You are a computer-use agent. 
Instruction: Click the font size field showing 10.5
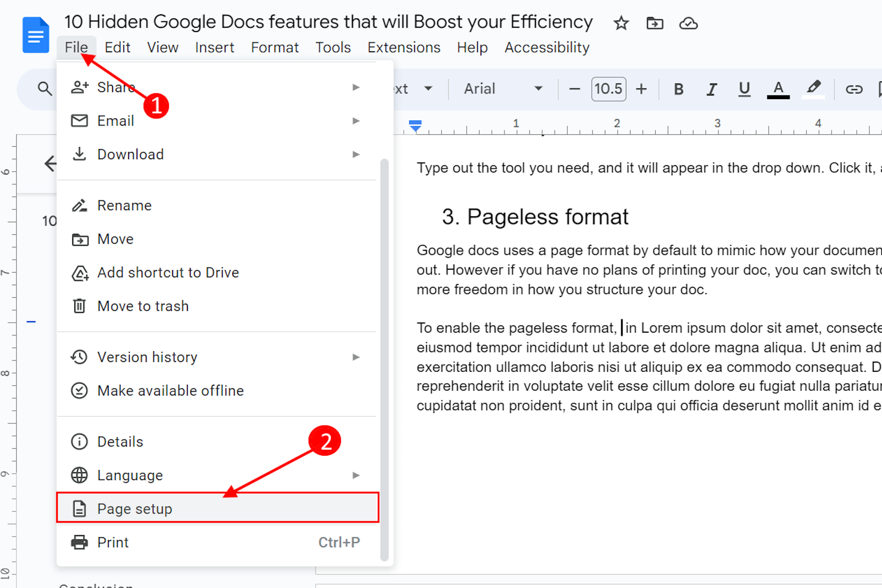click(x=608, y=89)
